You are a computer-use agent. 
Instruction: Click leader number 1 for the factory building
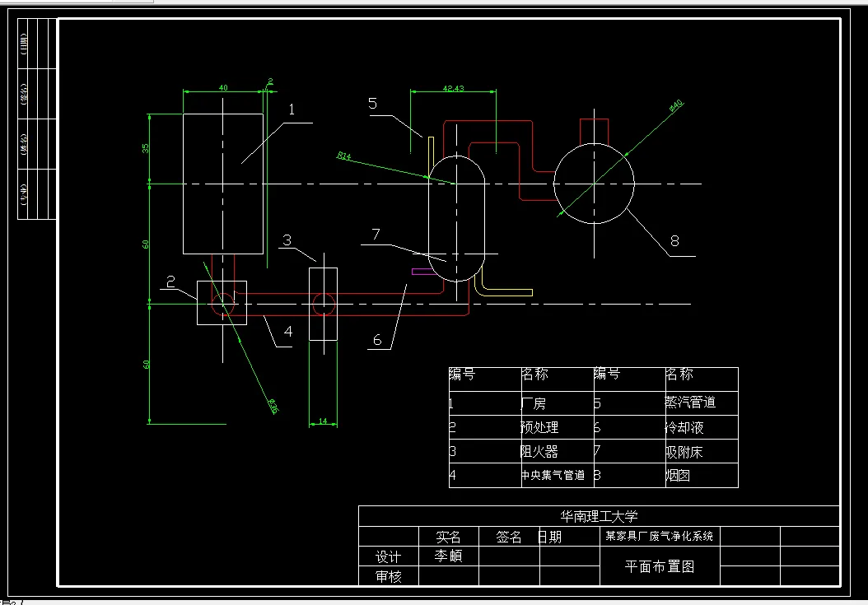point(292,109)
